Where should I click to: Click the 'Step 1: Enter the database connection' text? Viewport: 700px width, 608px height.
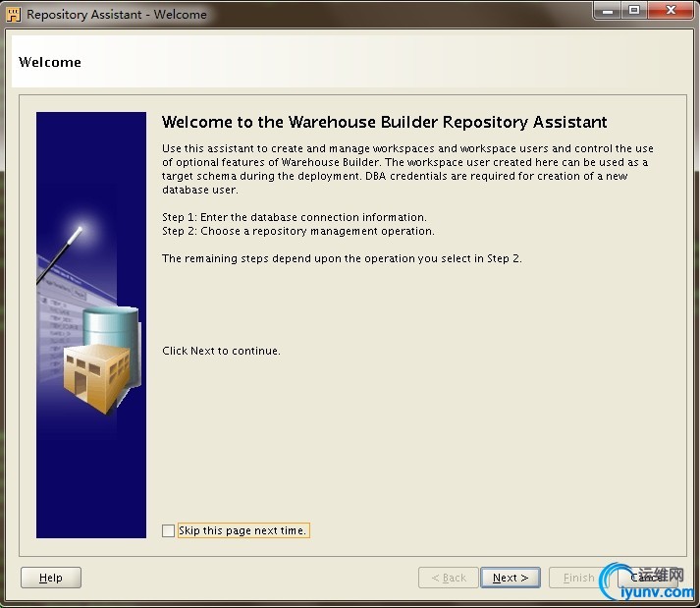[x=295, y=217]
